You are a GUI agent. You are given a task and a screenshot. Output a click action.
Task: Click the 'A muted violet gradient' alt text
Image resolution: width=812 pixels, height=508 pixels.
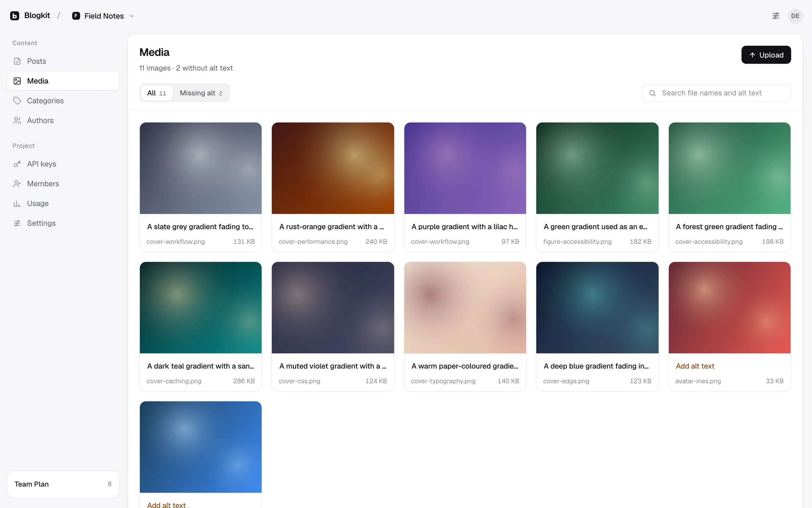tap(333, 366)
